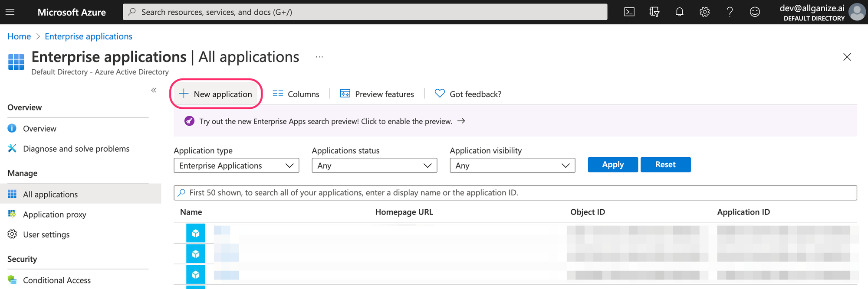The image size is (868, 289).
Task: Select the third application cube icon
Action: click(196, 274)
